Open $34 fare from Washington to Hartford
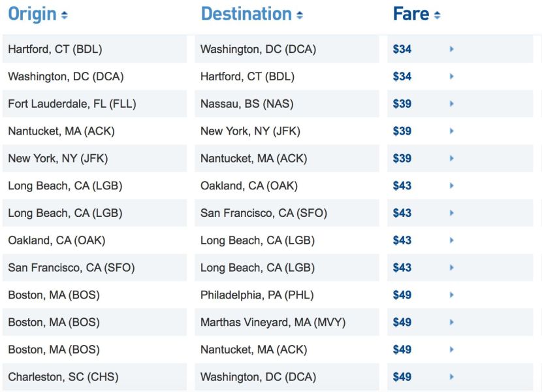The height and width of the screenshot is (392, 542). click(x=402, y=76)
